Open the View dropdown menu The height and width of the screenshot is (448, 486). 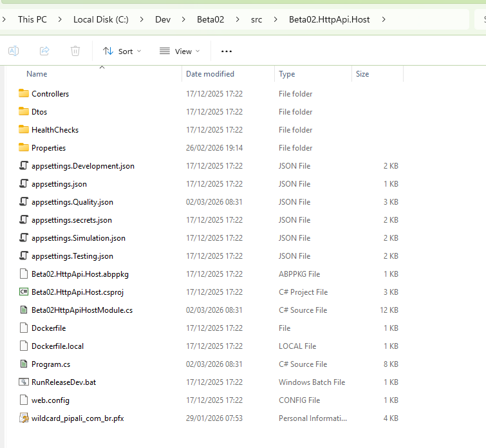180,51
